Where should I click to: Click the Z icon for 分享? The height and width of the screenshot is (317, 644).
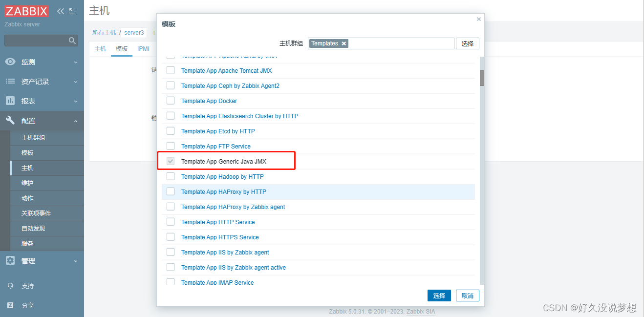coord(10,305)
